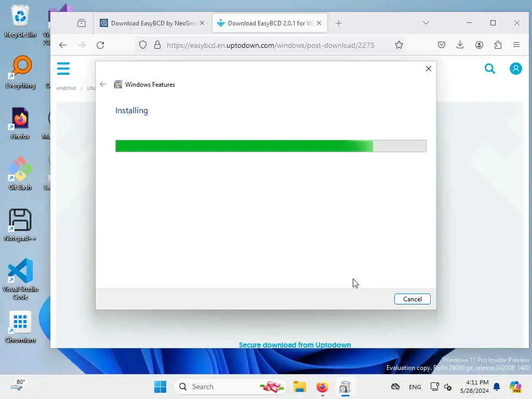Bookmark this page with star
Image resolution: width=532 pixels, height=399 pixels.
pos(399,45)
